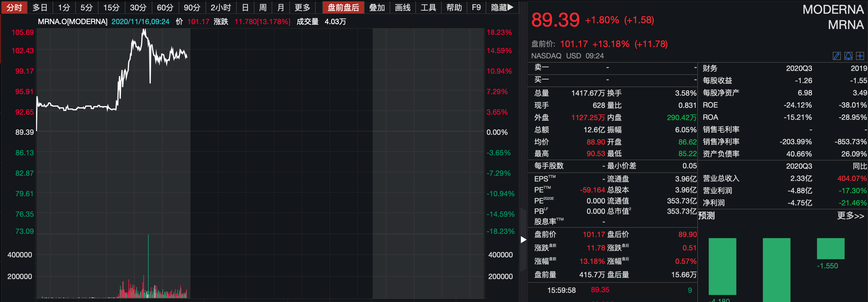Click the large 89.39 last price
Image resolution: width=868 pixels, height=302 pixels.
click(x=555, y=20)
